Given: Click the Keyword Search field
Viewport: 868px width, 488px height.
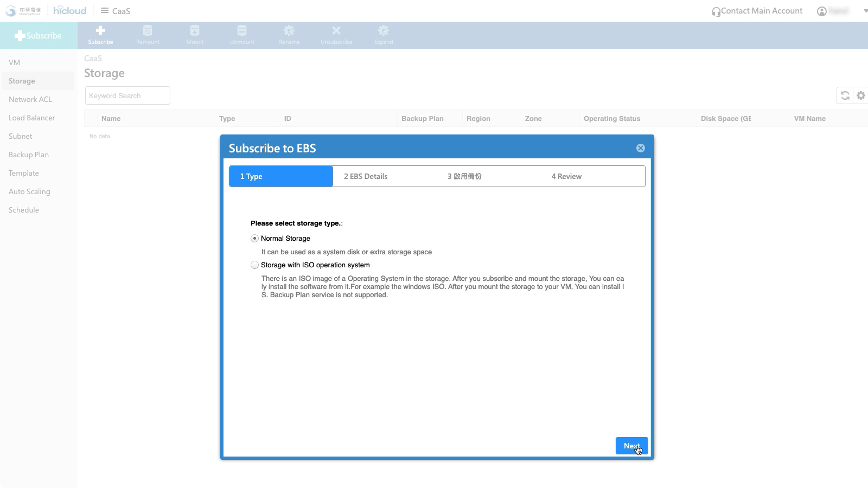Looking at the screenshot, I should coord(127,95).
